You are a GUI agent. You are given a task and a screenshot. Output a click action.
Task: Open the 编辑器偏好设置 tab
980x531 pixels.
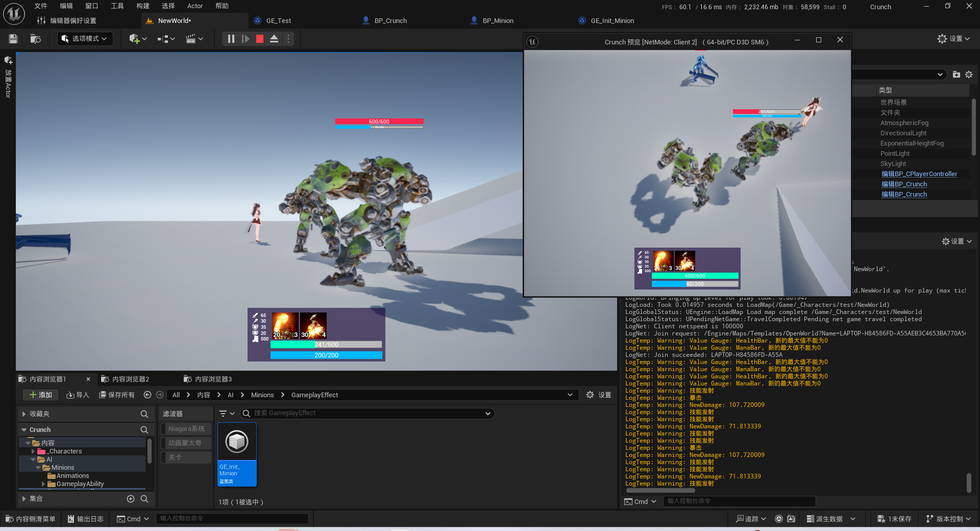73,21
